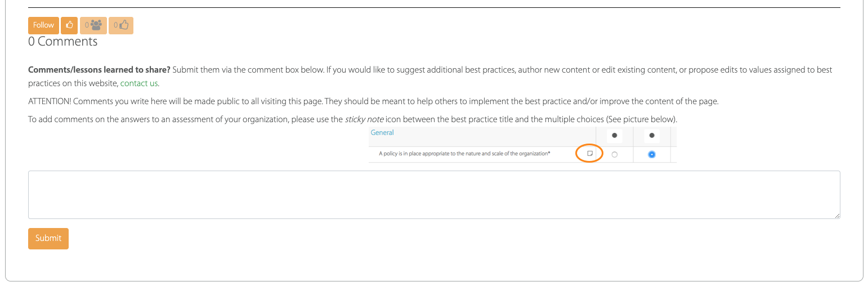Screen dimensions: 868x295
Task: Click the Follow button
Action: click(43, 25)
